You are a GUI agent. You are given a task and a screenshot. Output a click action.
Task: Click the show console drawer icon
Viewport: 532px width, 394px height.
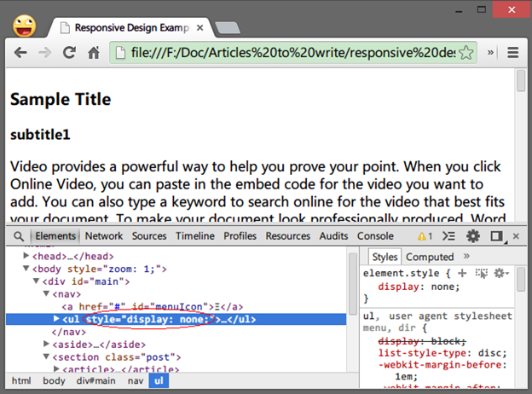(x=449, y=236)
